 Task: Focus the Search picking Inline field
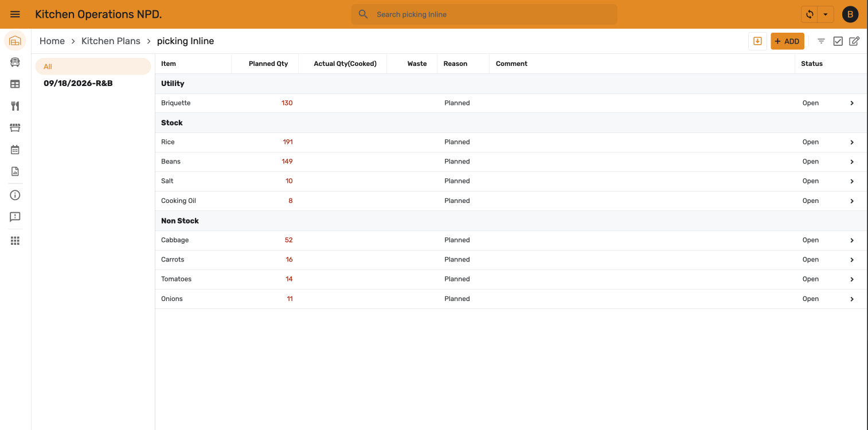click(x=484, y=14)
